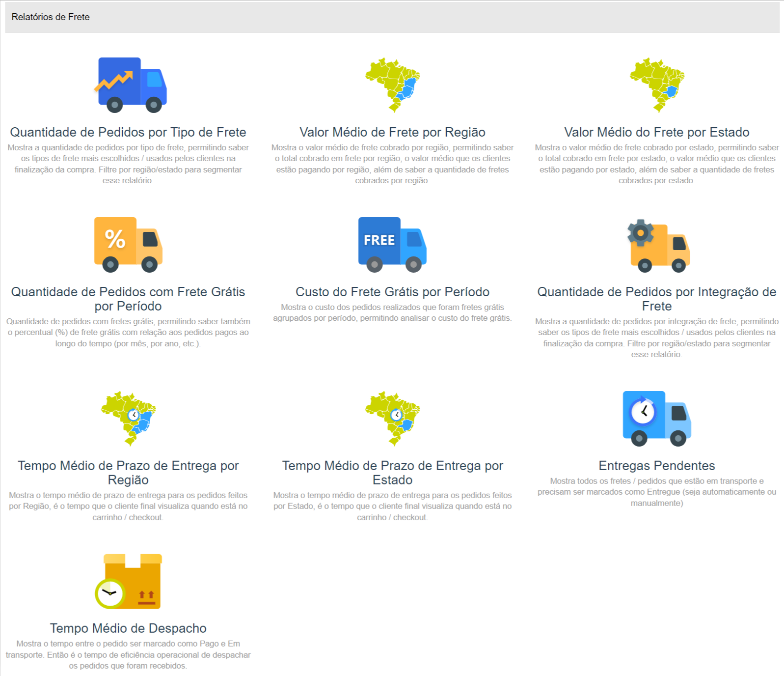Click description 'Mostra o tempo entre o pedido'
Screen dimensions: 784x676
128,655
